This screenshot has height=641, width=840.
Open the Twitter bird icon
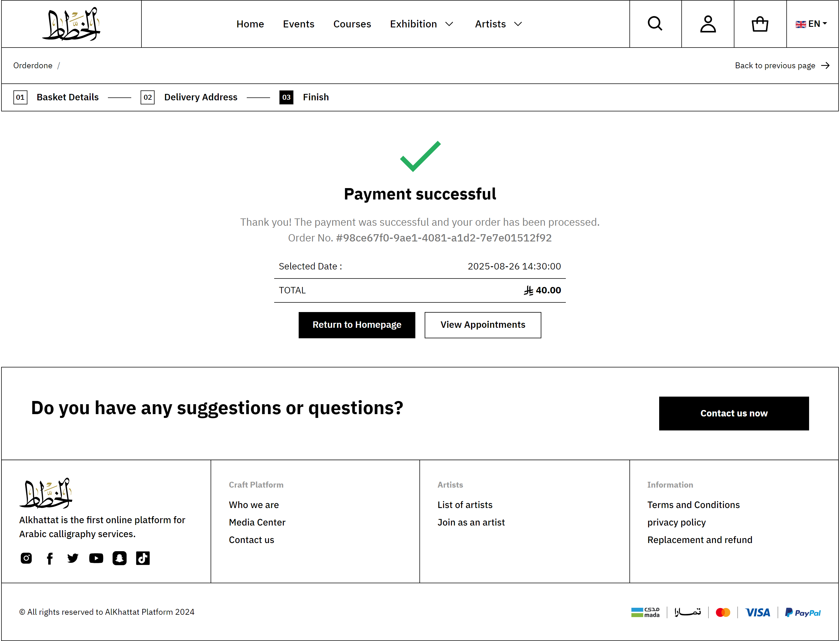pos(73,558)
